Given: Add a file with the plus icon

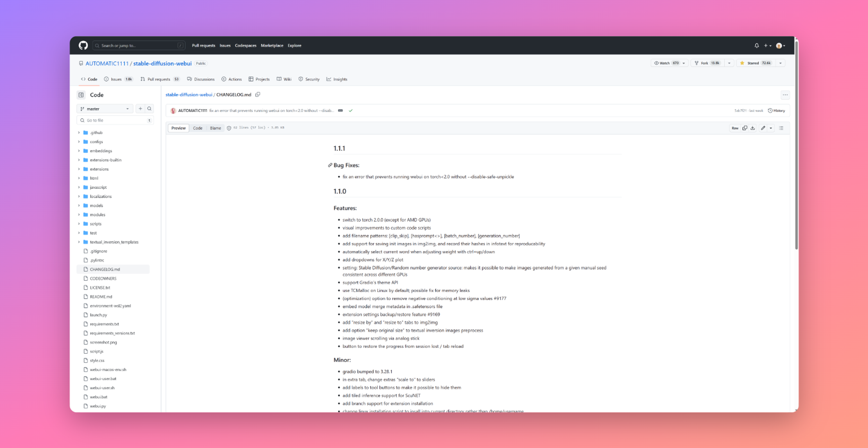Looking at the screenshot, I should click(140, 109).
